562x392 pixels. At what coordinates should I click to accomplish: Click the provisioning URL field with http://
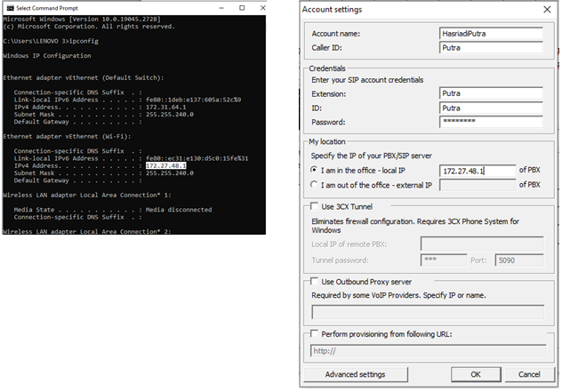coord(429,351)
